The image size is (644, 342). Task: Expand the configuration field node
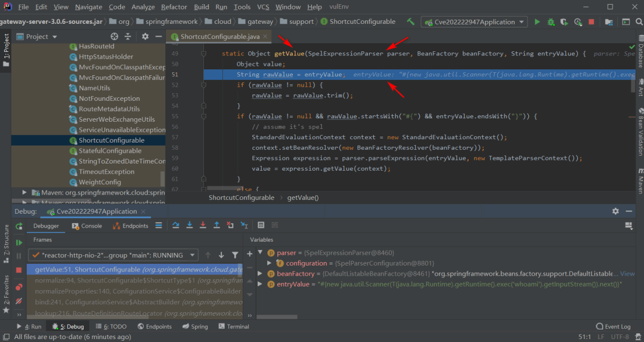(x=270, y=263)
